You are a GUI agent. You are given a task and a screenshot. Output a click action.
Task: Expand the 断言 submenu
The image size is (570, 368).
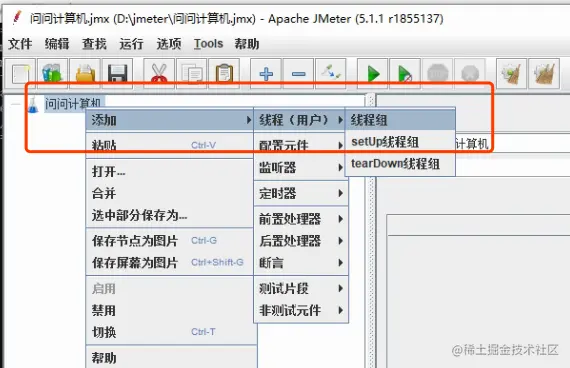coord(301,263)
